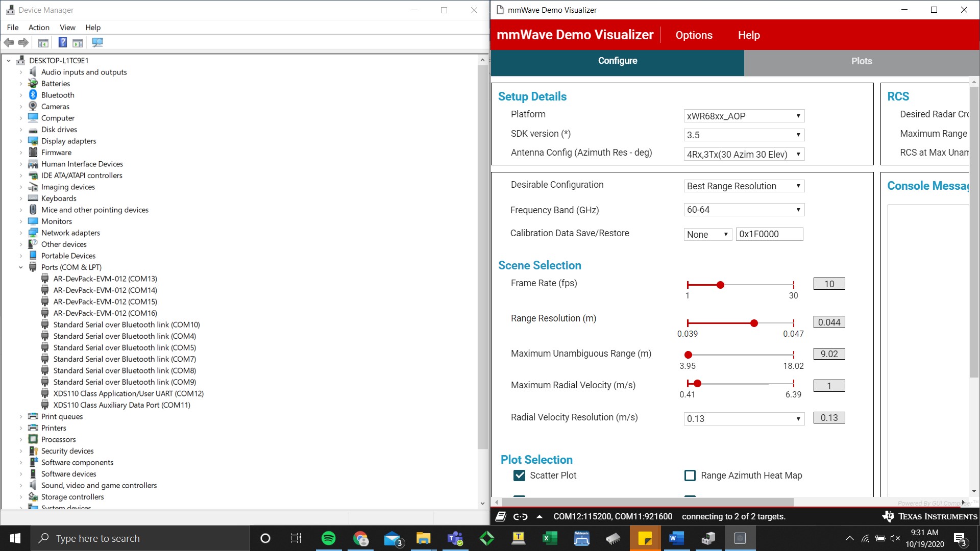Open the Platform dropdown xWR68xx_AOP
Viewport: 980px width, 551px height.
coord(744,116)
